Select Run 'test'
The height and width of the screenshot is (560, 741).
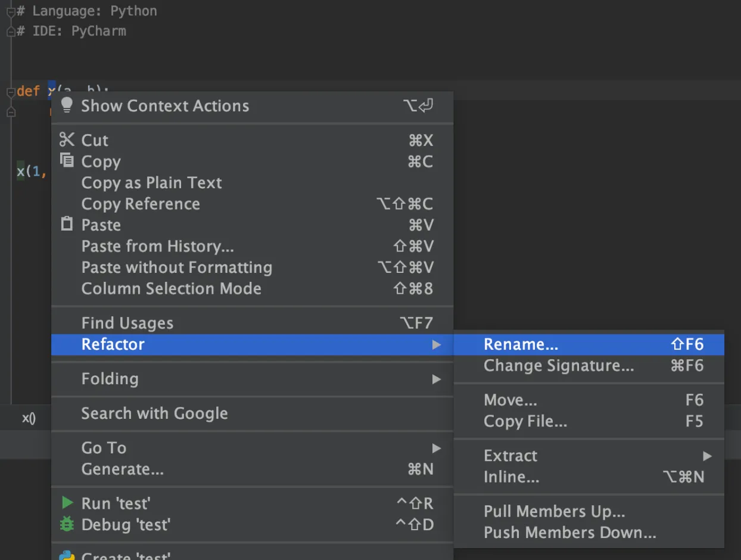click(253, 503)
